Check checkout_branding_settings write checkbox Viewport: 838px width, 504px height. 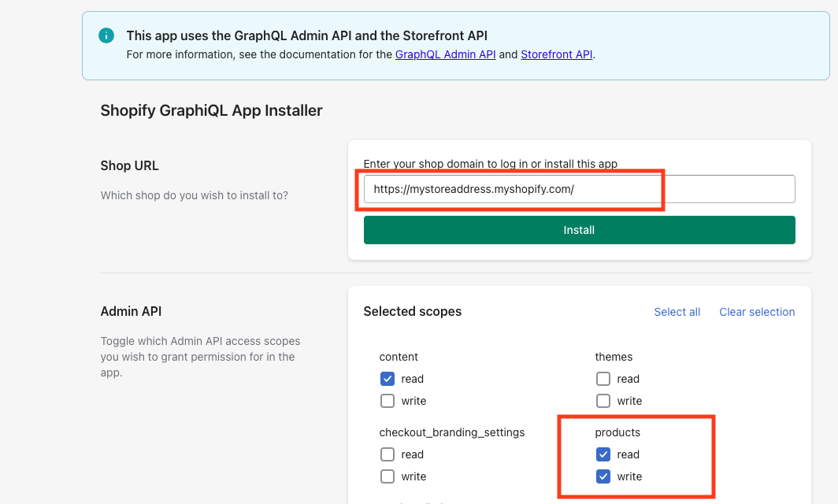click(387, 476)
